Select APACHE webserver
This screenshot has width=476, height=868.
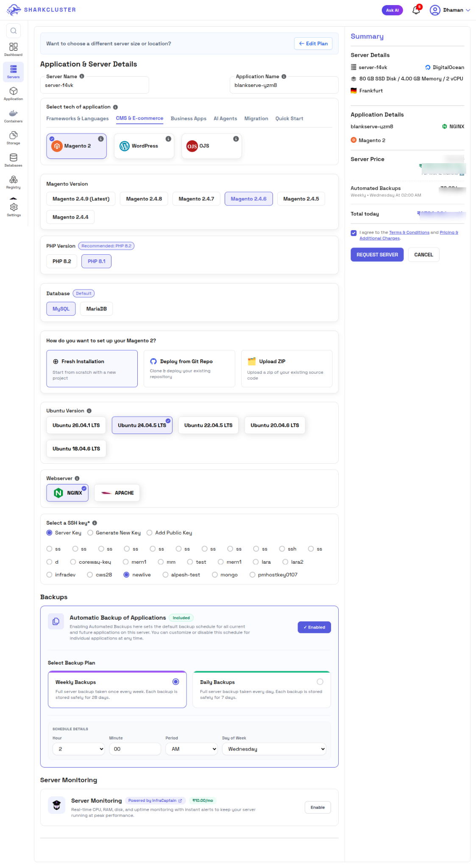click(x=117, y=493)
